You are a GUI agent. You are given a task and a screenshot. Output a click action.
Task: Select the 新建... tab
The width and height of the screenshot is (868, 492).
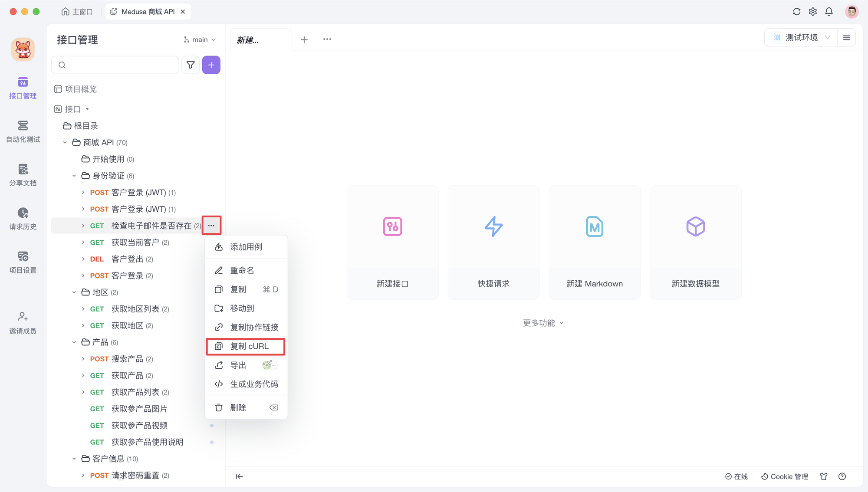point(261,40)
